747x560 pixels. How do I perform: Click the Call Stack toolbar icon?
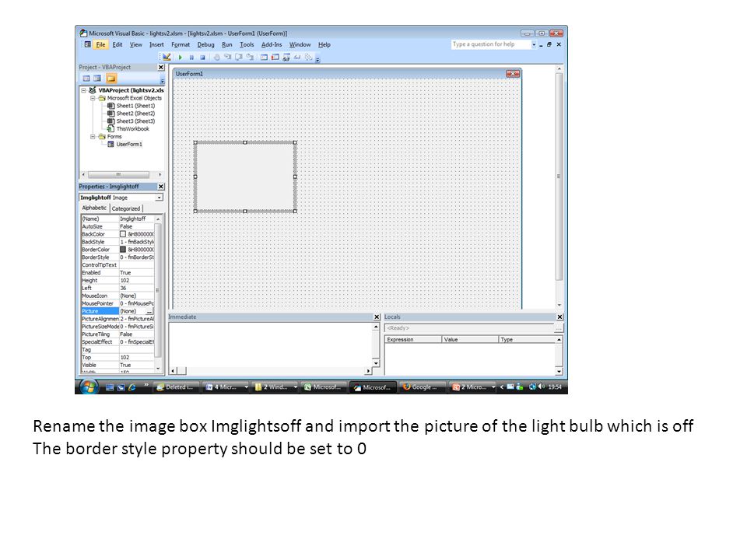click(x=308, y=57)
